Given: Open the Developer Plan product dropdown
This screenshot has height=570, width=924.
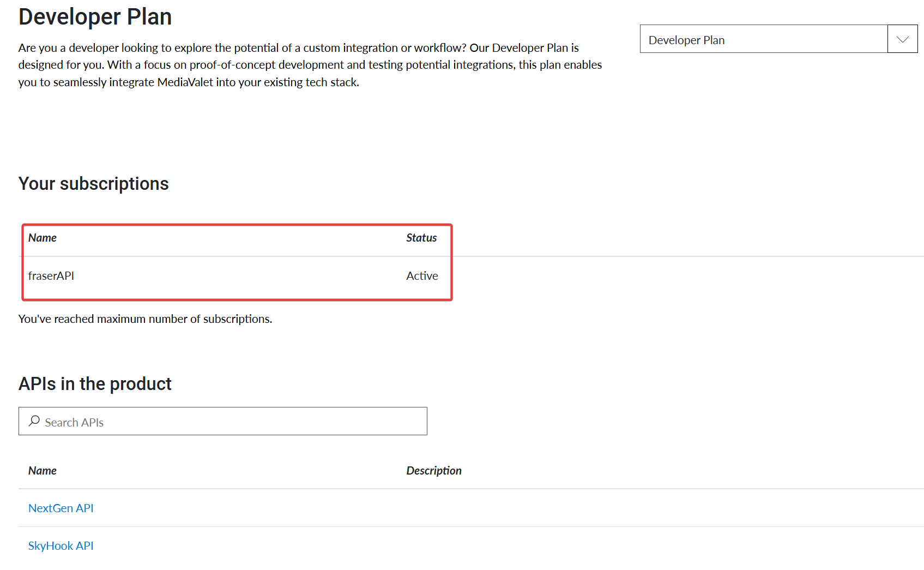Looking at the screenshot, I should pyautogui.click(x=778, y=39).
